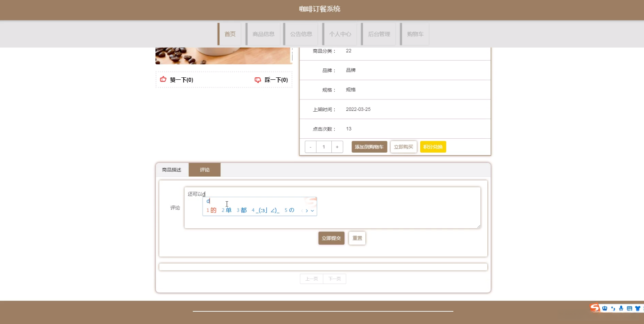Open the 个人中心 navigation item

click(340, 34)
